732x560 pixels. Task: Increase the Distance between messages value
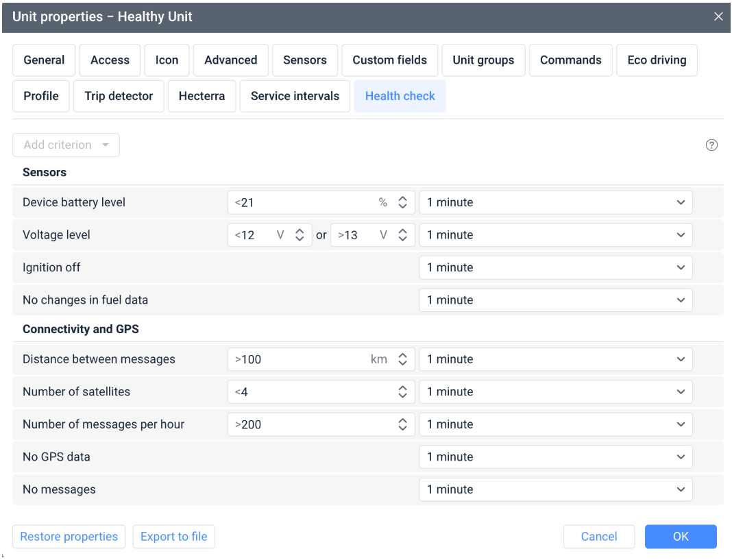403,355
